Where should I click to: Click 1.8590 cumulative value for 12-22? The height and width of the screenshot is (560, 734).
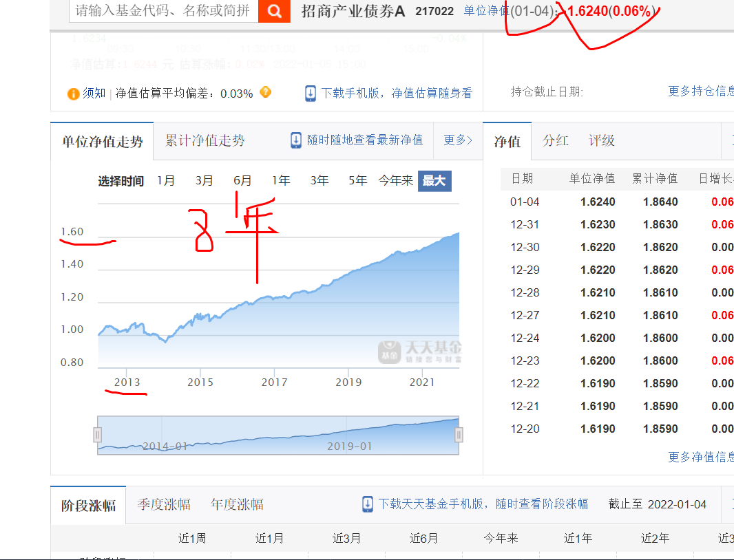[x=660, y=383]
